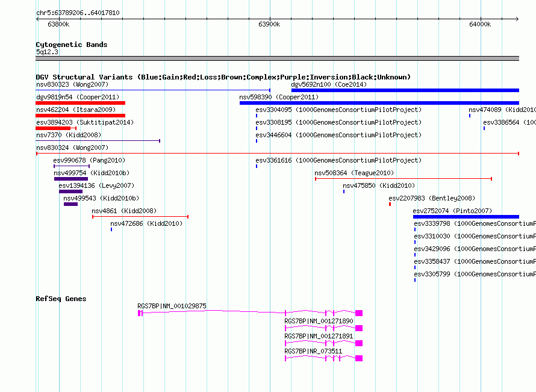Image resolution: width=536 pixels, height=392 pixels.
Task: Select the esv3386564 variant label
Action: (x=510, y=122)
